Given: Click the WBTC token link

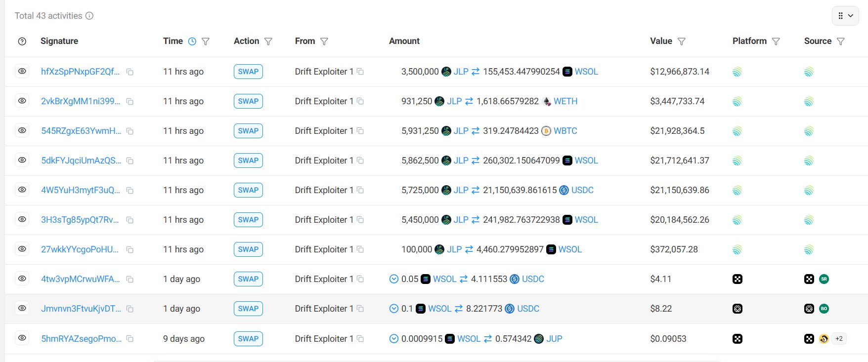Looking at the screenshot, I should (565, 131).
